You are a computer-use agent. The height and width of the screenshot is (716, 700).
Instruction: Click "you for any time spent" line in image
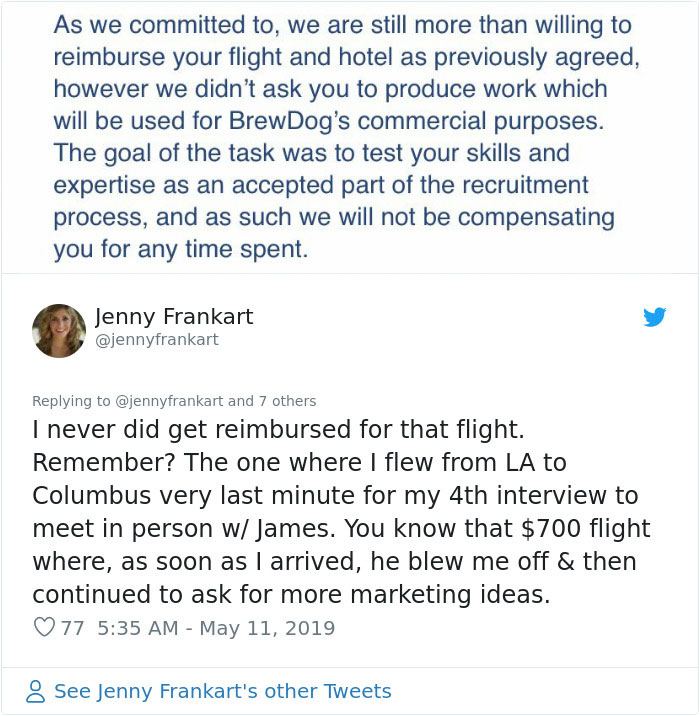180,248
